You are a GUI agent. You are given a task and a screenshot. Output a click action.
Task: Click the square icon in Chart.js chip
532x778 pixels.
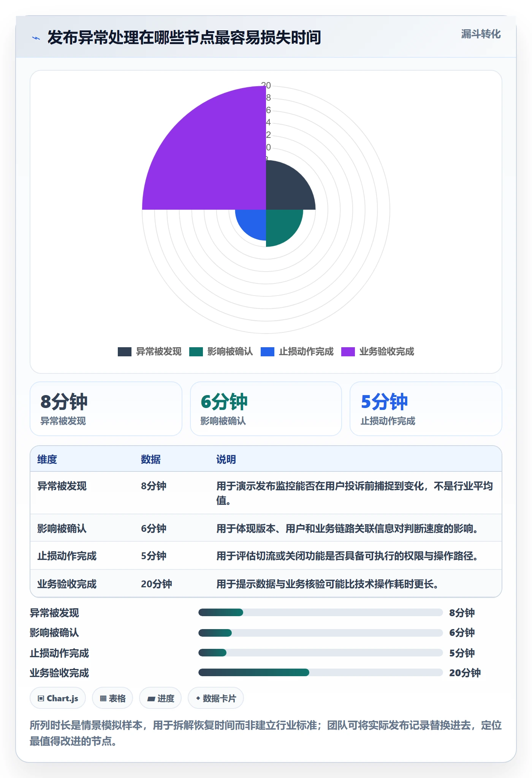(x=41, y=698)
